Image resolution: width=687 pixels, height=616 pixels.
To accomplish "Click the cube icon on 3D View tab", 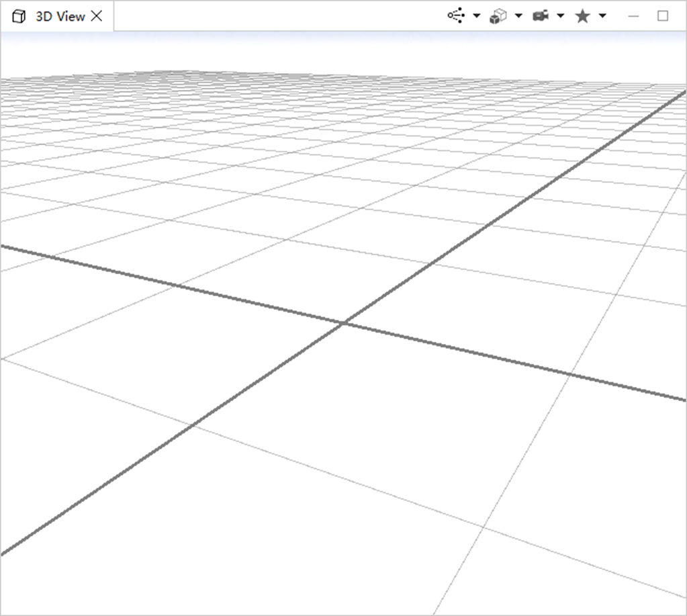I will click(x=19, y=17).
